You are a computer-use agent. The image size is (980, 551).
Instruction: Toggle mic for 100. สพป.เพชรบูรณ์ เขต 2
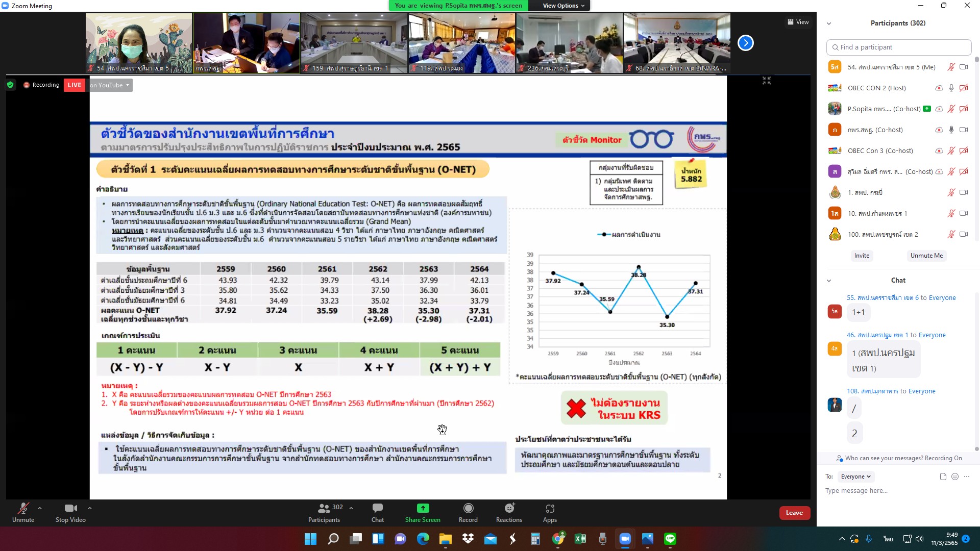click(x=951, y=234)
